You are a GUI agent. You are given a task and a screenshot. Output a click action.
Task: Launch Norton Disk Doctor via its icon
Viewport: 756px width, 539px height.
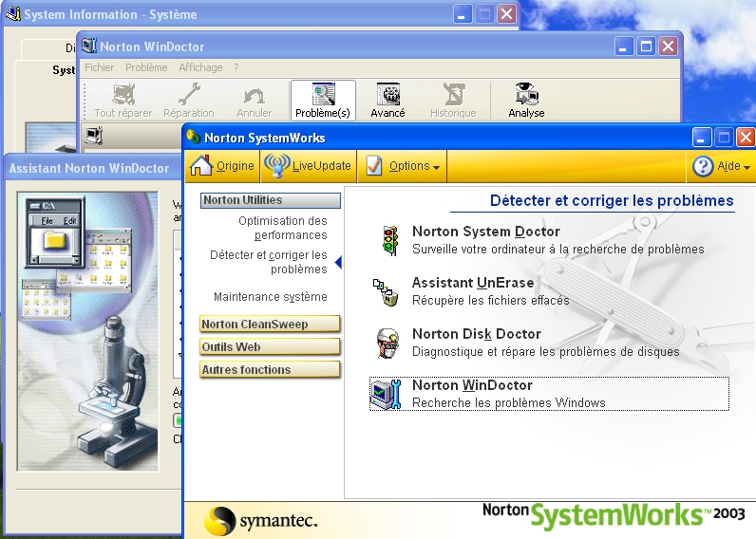tap(386, 343)
